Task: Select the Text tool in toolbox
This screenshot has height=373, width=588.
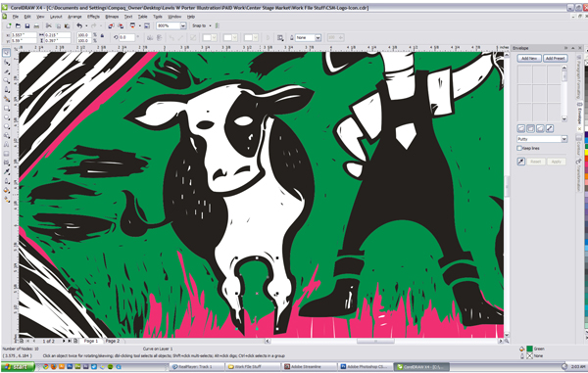Action: (x=7, y=145)
